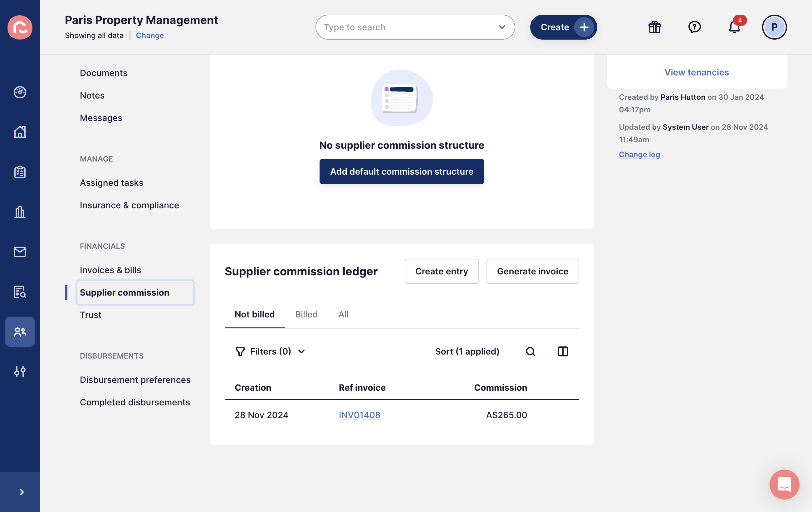Open invoice INV01408 link
This screenshot has height=512, width=812.
tap(360, 415)
